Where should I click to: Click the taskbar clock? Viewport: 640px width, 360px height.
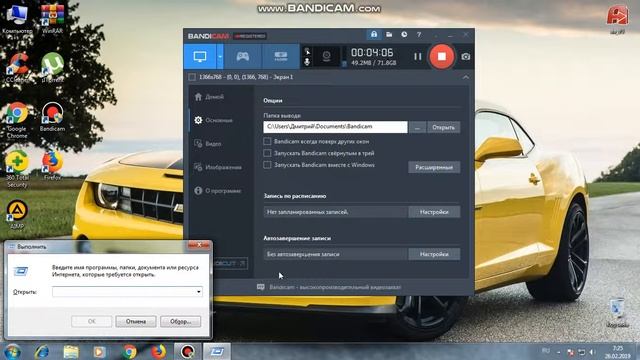pyautogui.click(x=618, y=352)
